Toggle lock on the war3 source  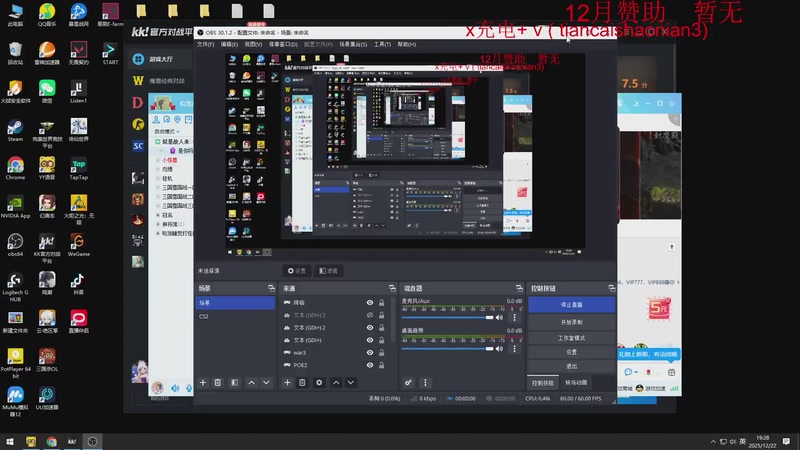[x=382, y=353]
